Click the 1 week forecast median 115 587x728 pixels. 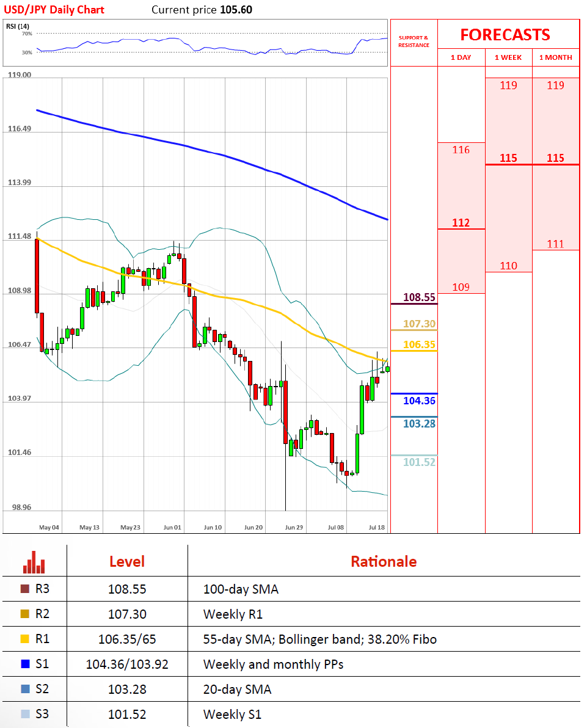509,158
